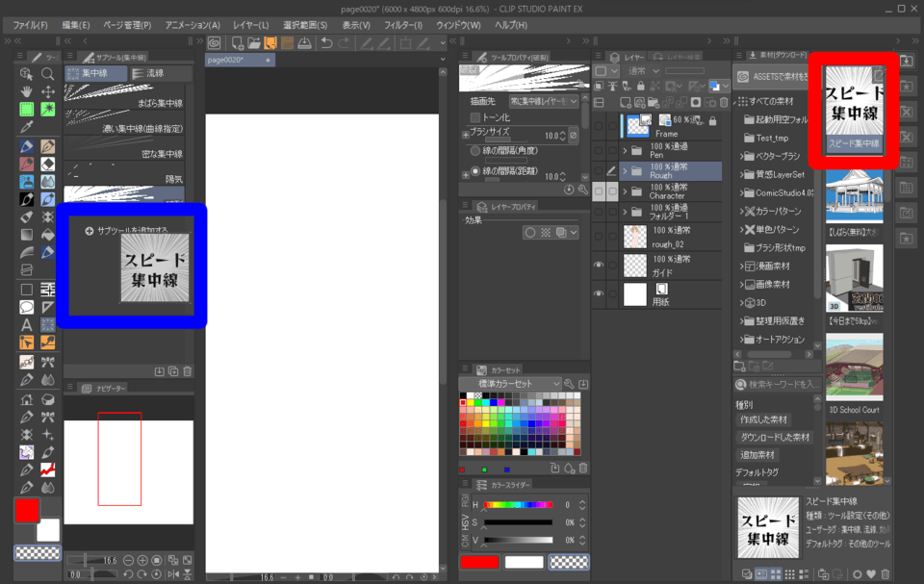The height and width of the screenshot is (584, 924).
Task: Open Clip Studio launcher icon
Action: [x=214, y=42]
